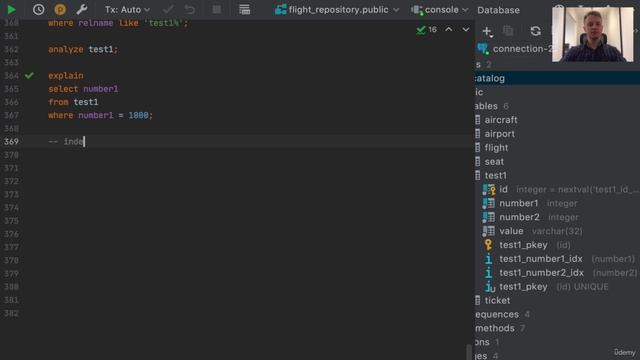Click the Stop square icon
This screenshot has width=640, height=360.
coord(217,9)
